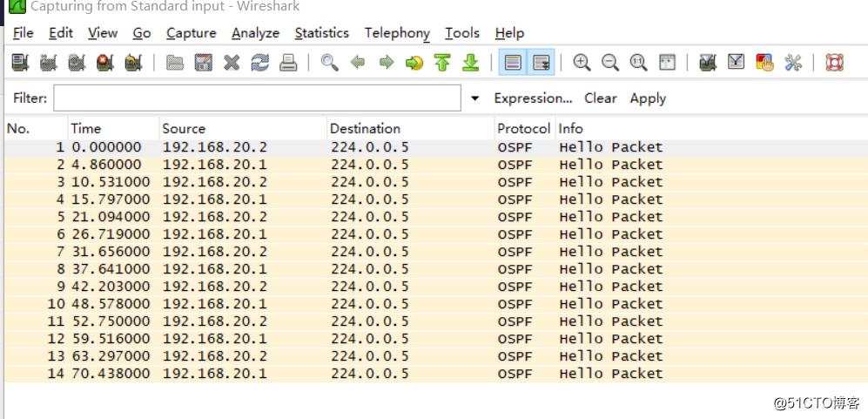Viewport: 868px width, 419px height.
Task: Edit capture filters icon
Action: (708, 63)
